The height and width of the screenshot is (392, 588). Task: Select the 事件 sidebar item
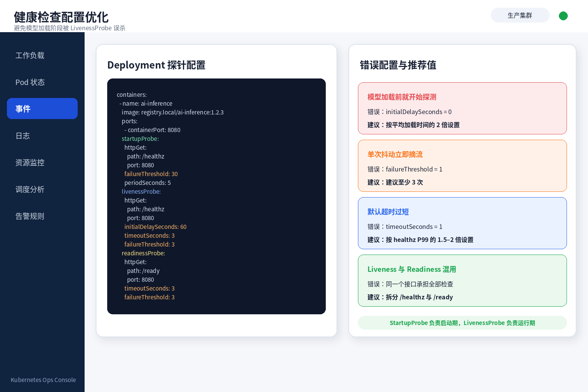pyautogui.click(x=42, y=109)
